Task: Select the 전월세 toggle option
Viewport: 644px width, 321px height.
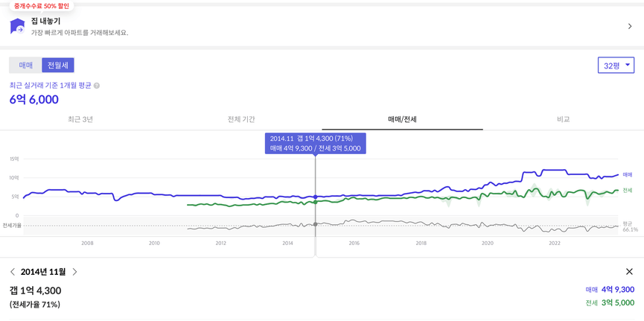Action: [58, 66]
